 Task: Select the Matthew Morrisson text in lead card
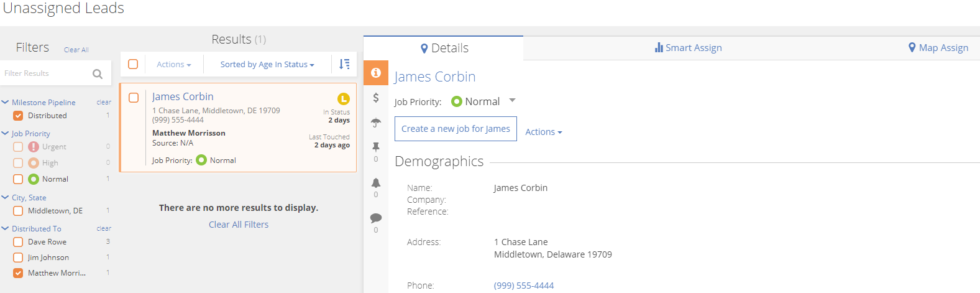point(189,133)
